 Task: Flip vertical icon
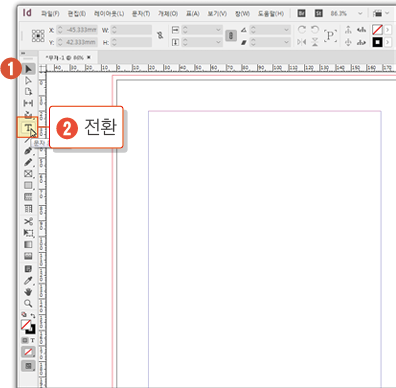315,42
